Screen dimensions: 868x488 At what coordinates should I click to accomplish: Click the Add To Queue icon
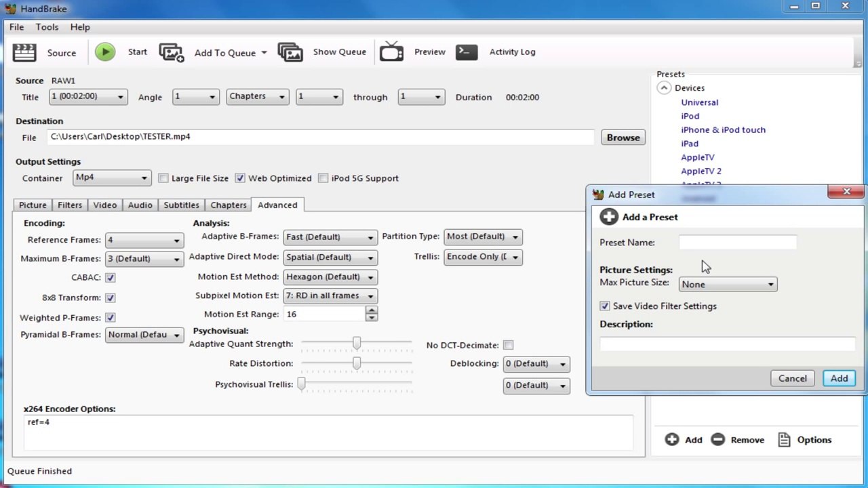[172, 52]
